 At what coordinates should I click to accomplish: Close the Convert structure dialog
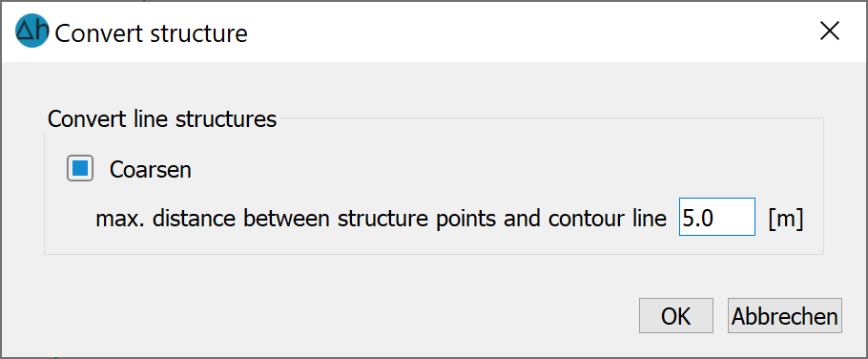click(830, 32)
